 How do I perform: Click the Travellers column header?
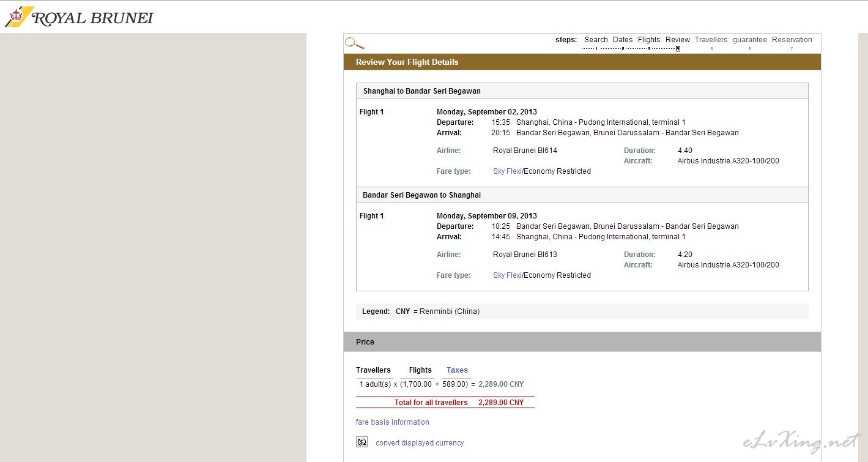coord(373,370)
